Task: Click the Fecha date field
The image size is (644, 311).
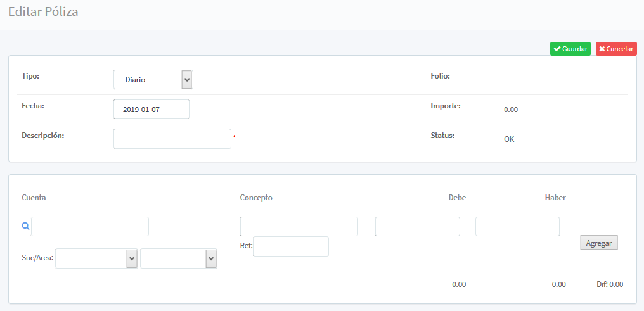Action: click(x=151, y=110)
